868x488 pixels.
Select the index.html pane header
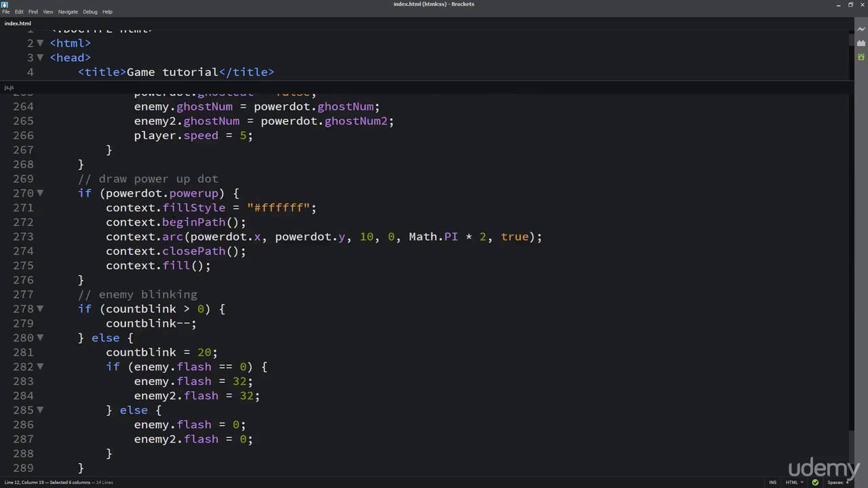point(18,23)
